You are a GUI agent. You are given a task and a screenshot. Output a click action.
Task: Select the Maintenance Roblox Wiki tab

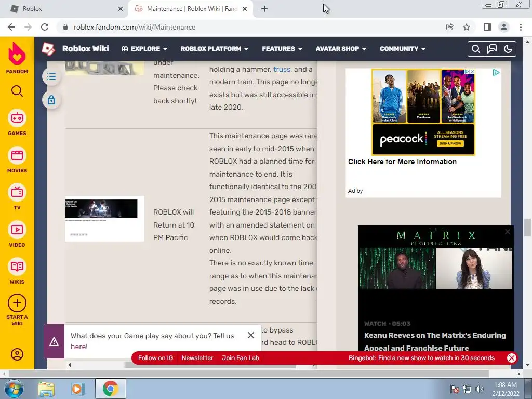[x=190, y=9]
